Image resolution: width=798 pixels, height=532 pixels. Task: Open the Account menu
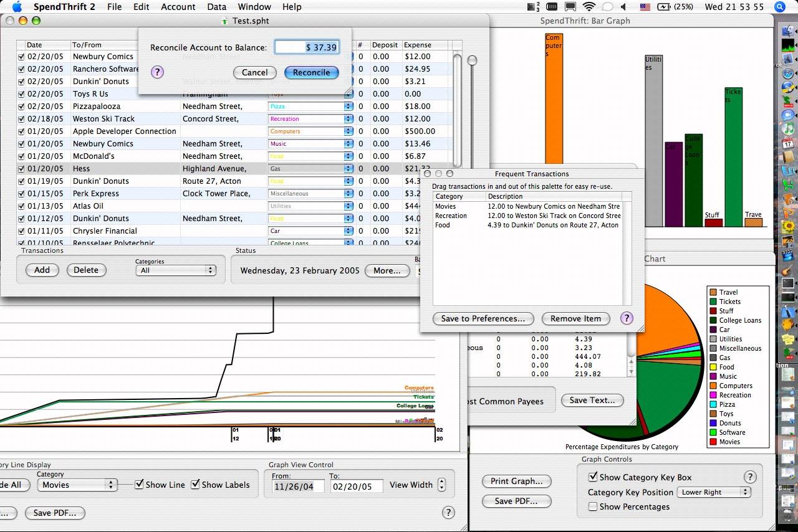pyautogui.click(x=178, y=7)
